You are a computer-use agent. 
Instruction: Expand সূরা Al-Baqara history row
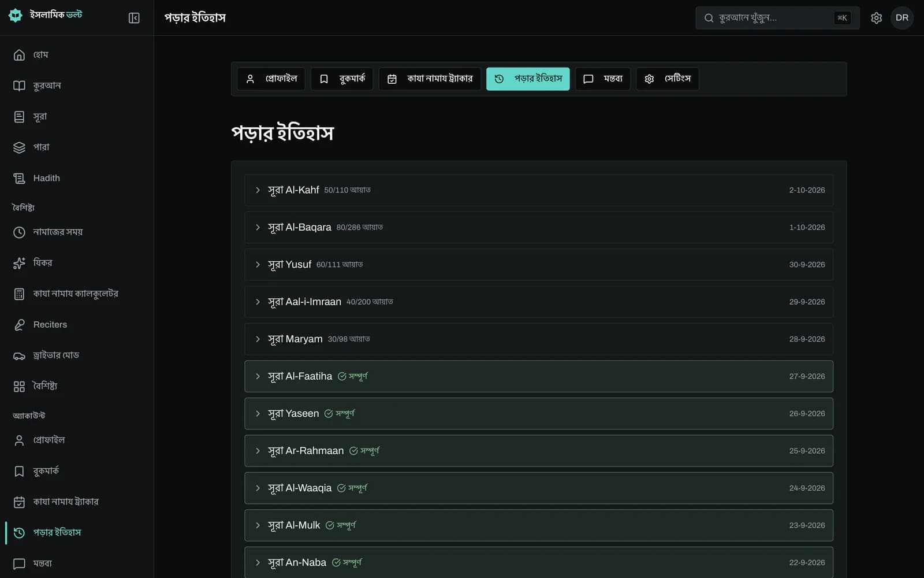pos(539,227)
